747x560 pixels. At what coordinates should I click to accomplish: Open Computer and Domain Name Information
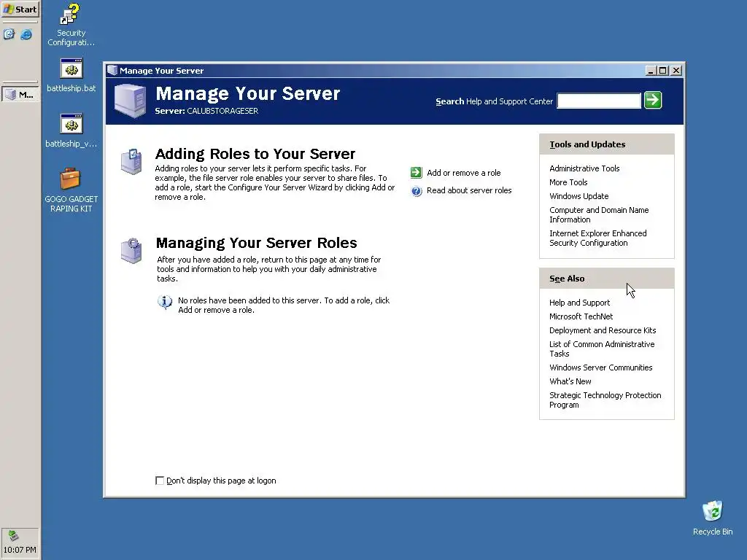click(x=599, y=215)
